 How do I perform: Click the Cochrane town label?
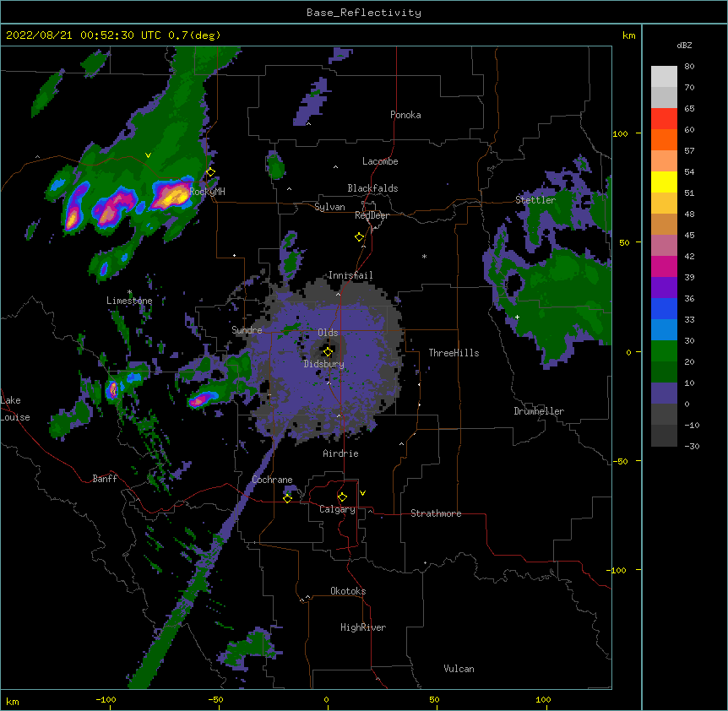[x=272, y=480]
